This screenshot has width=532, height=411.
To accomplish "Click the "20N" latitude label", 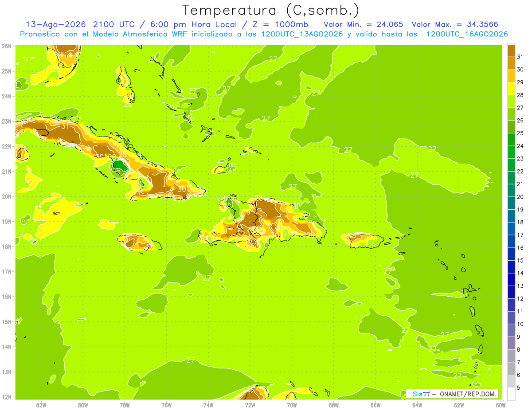I will coord(6,196).
